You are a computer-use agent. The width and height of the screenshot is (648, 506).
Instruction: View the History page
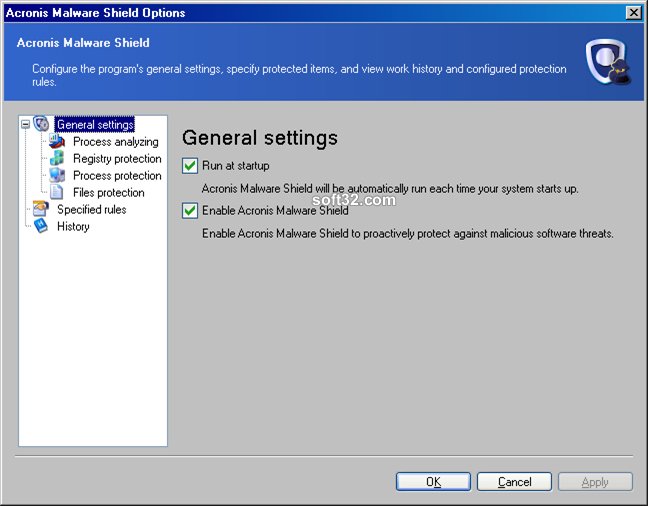pyautogui.click(x=73, y=227)
